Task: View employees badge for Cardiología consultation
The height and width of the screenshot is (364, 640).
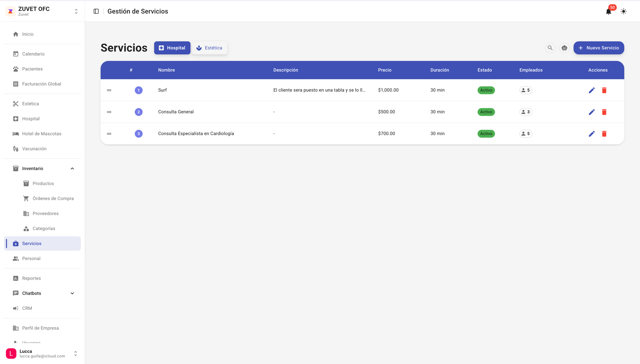Action: tap(525, 134)
